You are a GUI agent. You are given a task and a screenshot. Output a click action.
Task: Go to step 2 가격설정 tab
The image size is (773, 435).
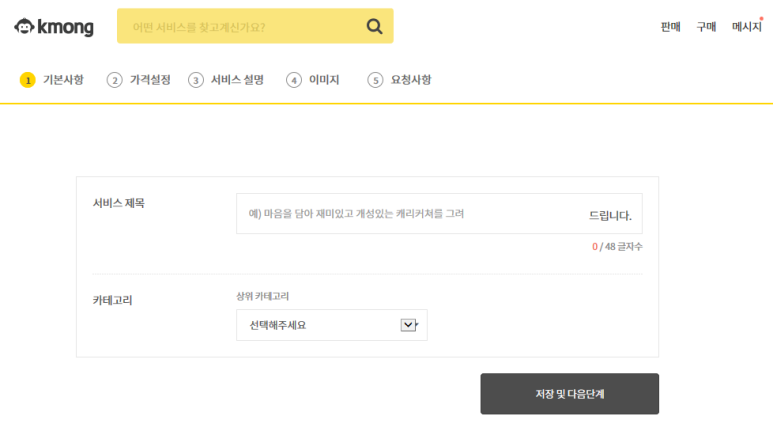(139, 79)
